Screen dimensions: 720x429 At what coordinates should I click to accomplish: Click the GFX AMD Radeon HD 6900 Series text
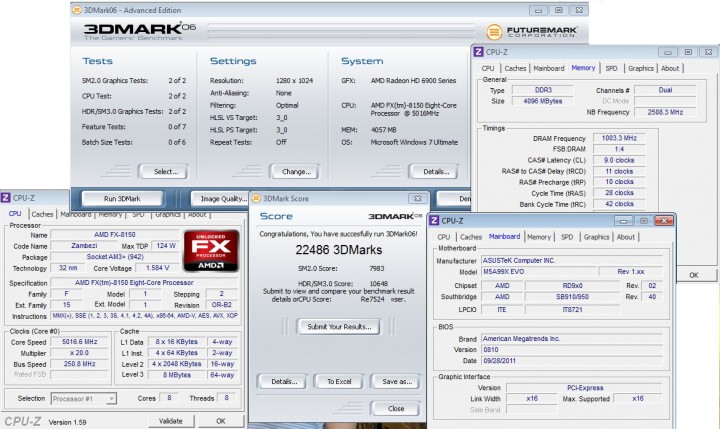click(413, 80)
